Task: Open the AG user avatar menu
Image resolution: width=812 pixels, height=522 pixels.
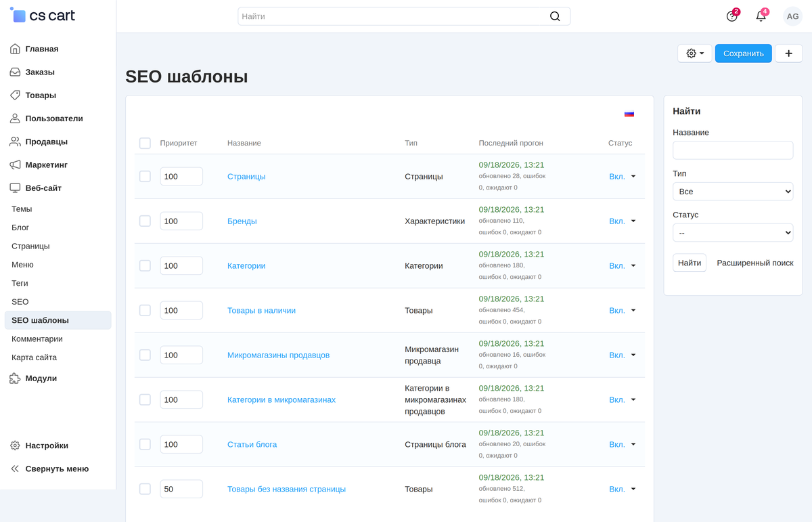Action: pos(792,16)
